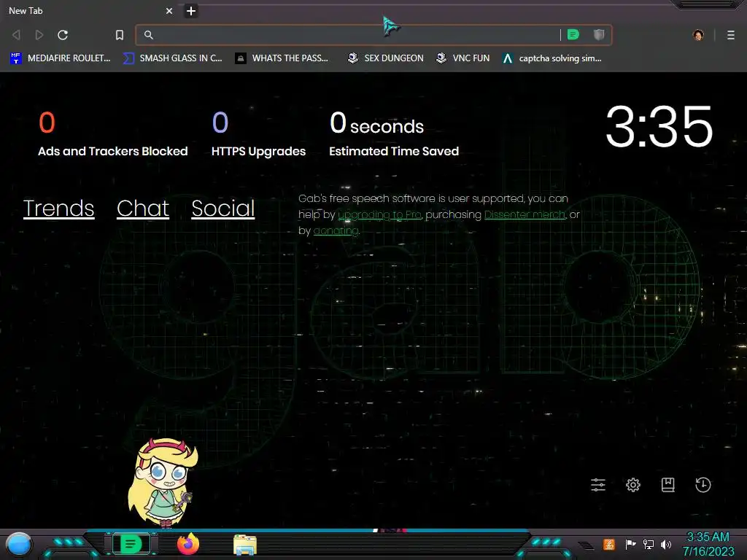Open the green Dissenter comment icon
The height and width of the screenshot is (560, 747).
(x=573, y=34)
